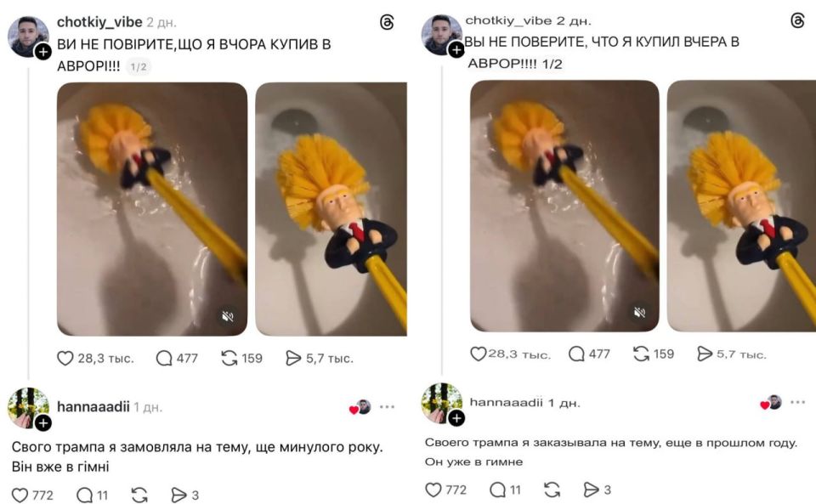Open hannaaadii profile from right reply username
This screenshot has width=816, height=504.
(506, 403)
